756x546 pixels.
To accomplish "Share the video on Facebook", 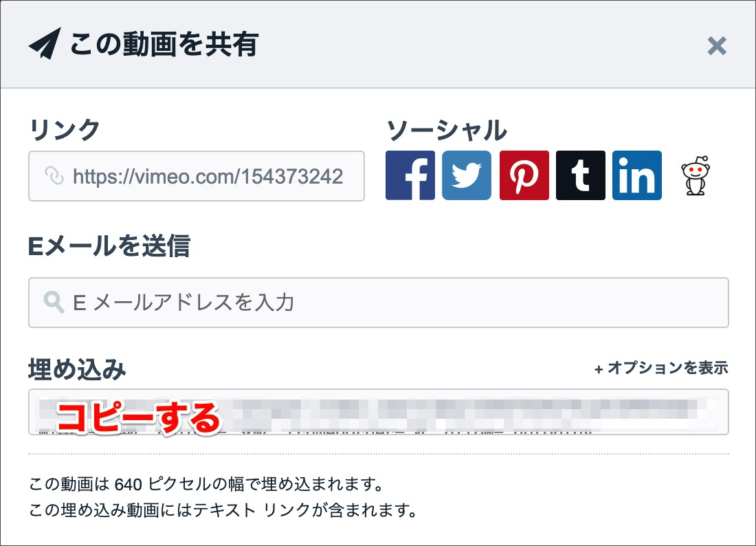I will tap(410, 175).
